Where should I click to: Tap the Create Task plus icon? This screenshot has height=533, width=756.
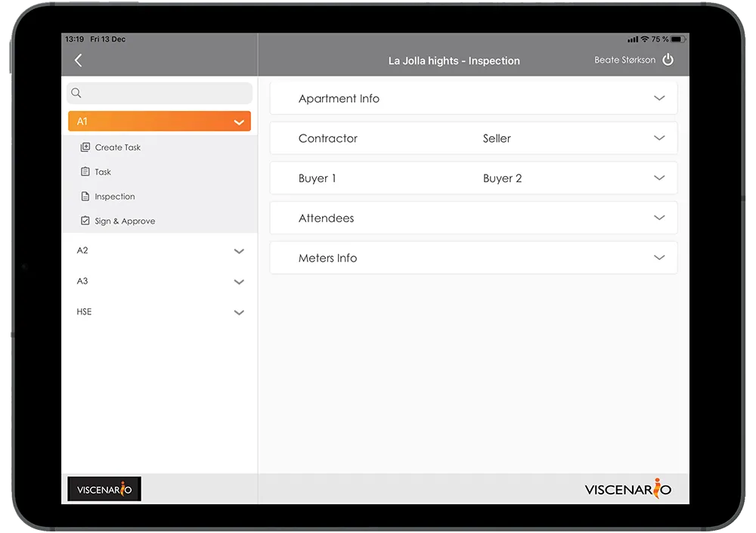(85, 147)
